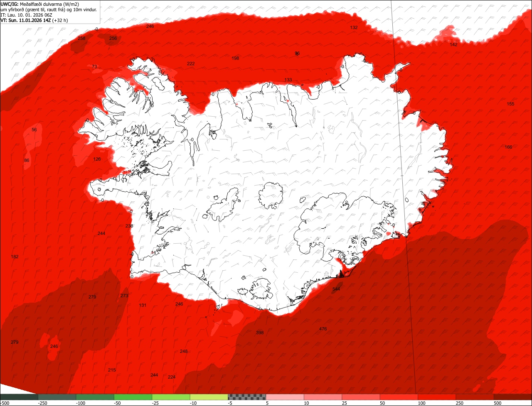Select the value 133 near the north coast

pyautogui.click(x=288, y=80)
